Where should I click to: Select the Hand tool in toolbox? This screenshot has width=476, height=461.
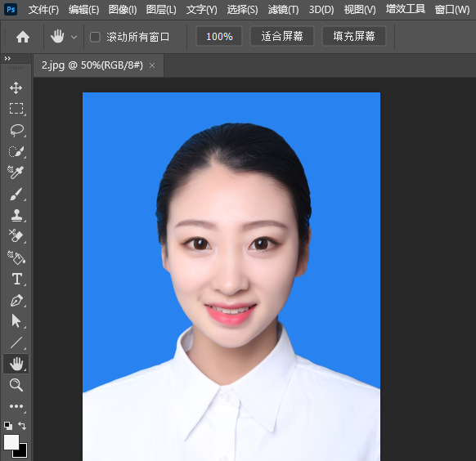point(16,364)
